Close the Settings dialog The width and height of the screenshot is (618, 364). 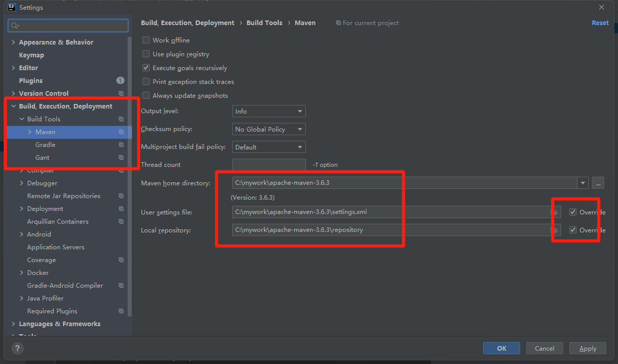coord(602,7)
